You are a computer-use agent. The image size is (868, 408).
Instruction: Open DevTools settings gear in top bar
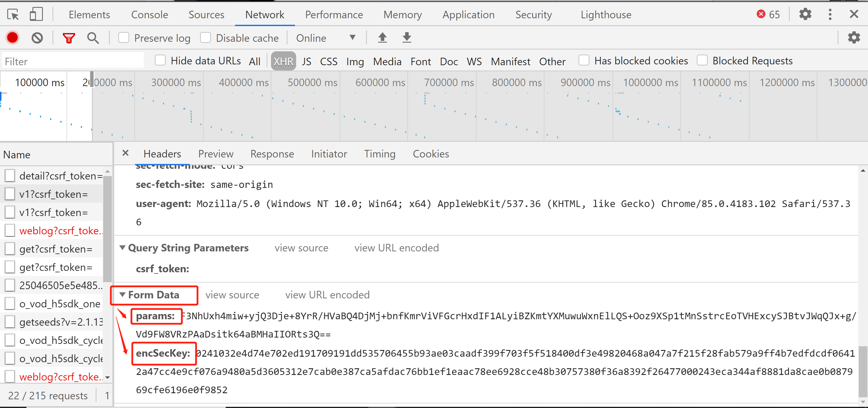pos(805,14)
